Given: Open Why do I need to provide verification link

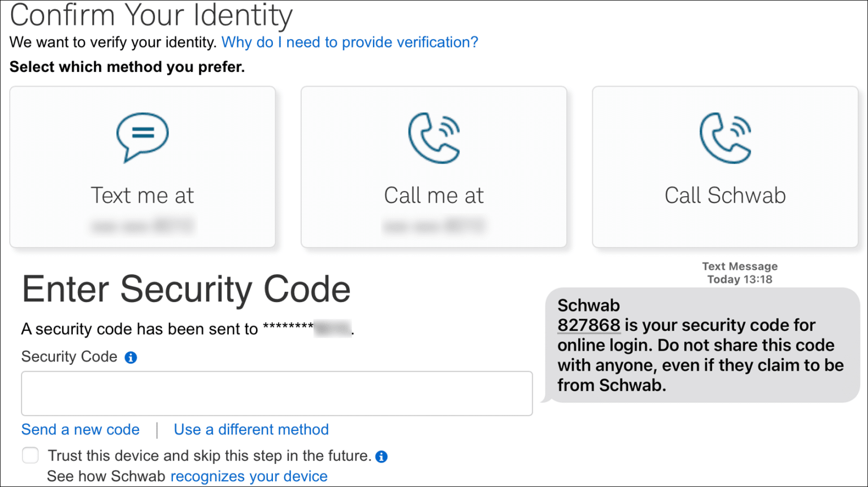Looking at the screenshot, I should tap(349, 42).
